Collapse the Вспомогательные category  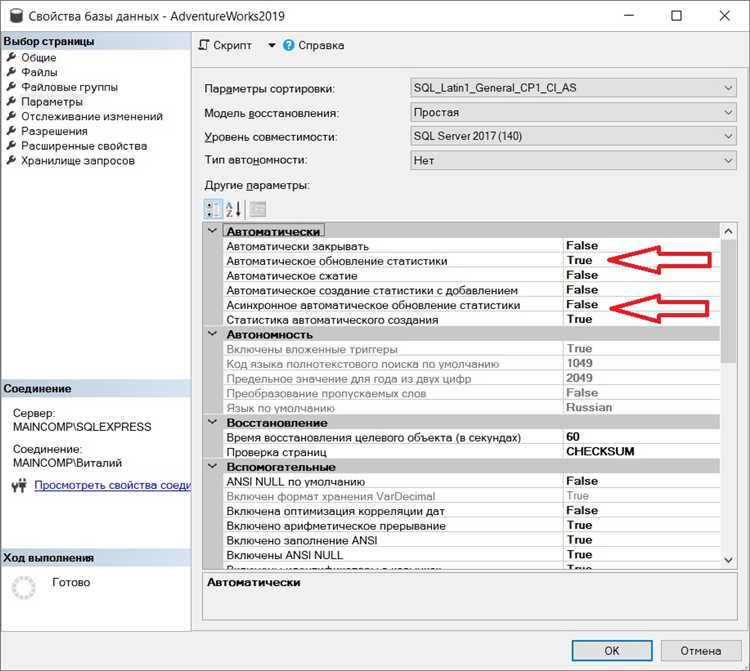212,466
